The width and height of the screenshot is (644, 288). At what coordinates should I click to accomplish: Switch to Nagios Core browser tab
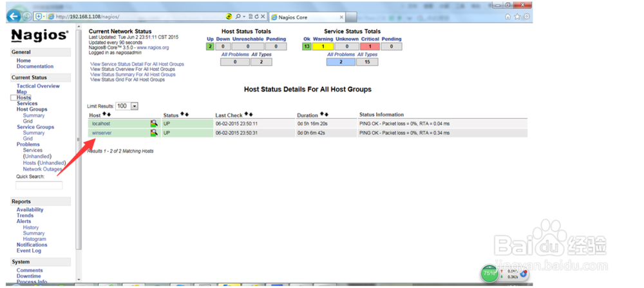click(307, 17)
